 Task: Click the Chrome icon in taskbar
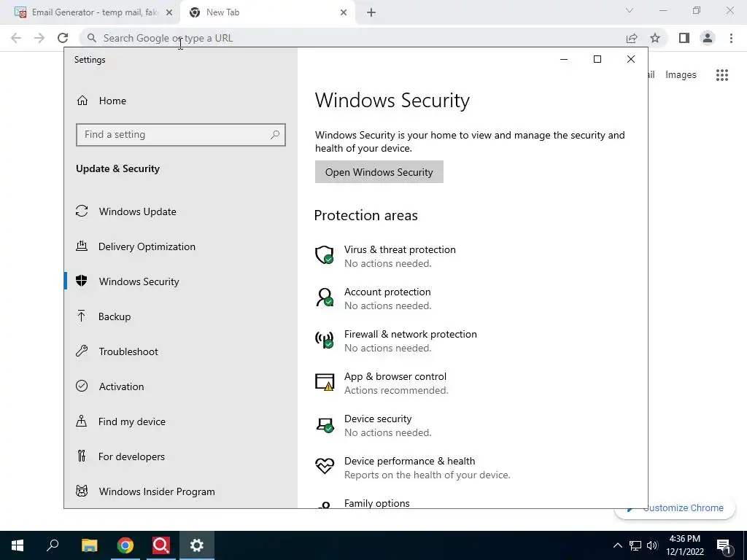[x=125, y=545]
